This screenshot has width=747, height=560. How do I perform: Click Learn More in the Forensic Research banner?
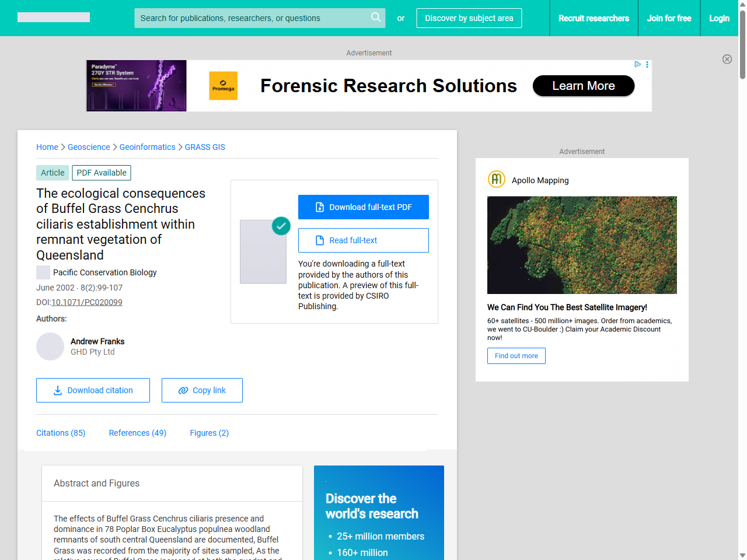583,86
